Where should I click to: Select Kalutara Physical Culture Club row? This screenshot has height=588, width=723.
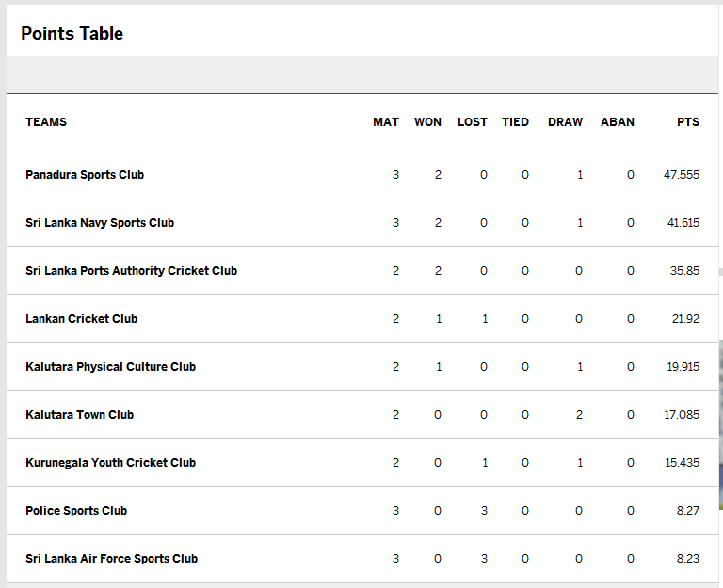[x=361, y=367]
